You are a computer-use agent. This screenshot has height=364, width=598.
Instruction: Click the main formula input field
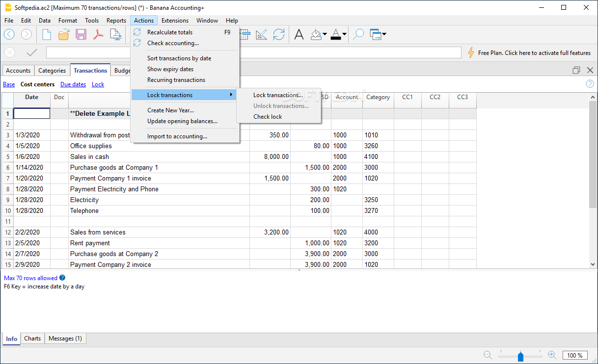point(254,52)
